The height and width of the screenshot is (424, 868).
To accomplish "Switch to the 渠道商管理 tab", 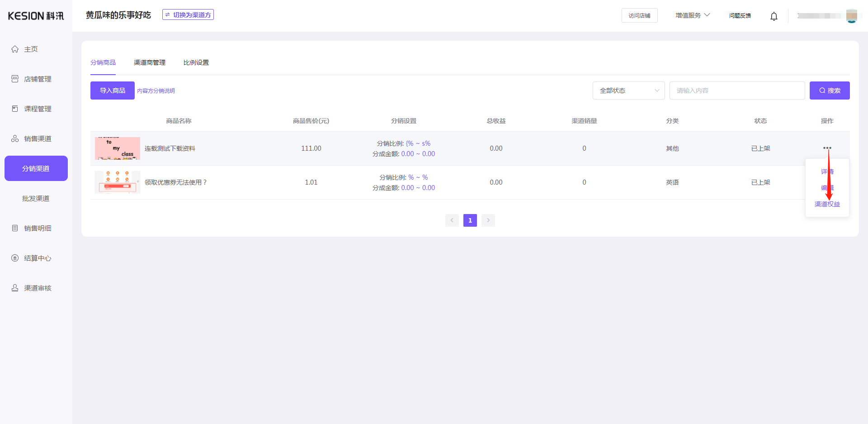I will (x=150, y=62).
